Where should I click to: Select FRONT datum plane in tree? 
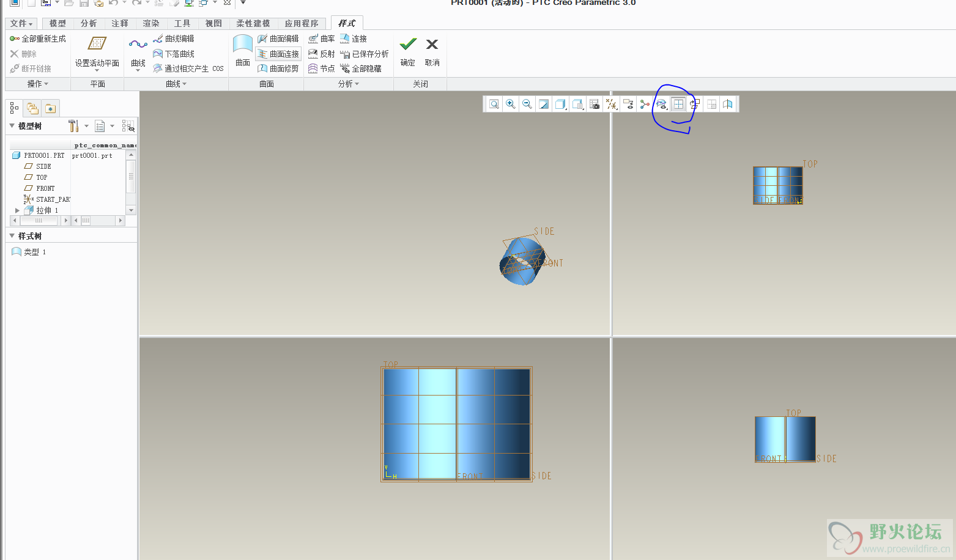pyautogui.click(x=40, y=188)
